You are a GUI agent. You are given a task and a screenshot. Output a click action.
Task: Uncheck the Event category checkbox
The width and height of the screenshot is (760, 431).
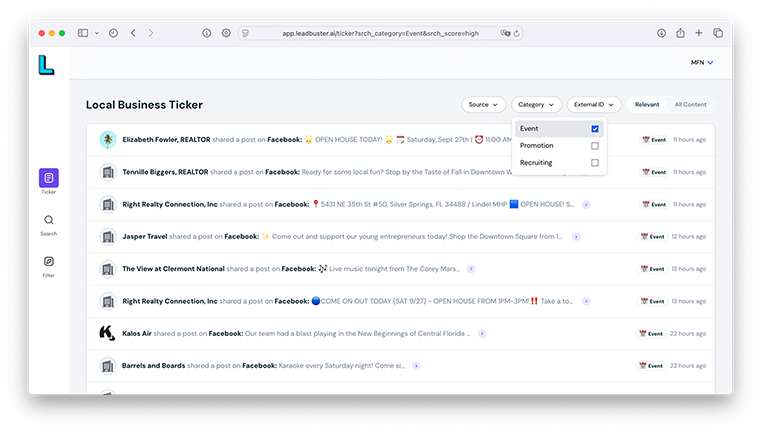[595, 128]
